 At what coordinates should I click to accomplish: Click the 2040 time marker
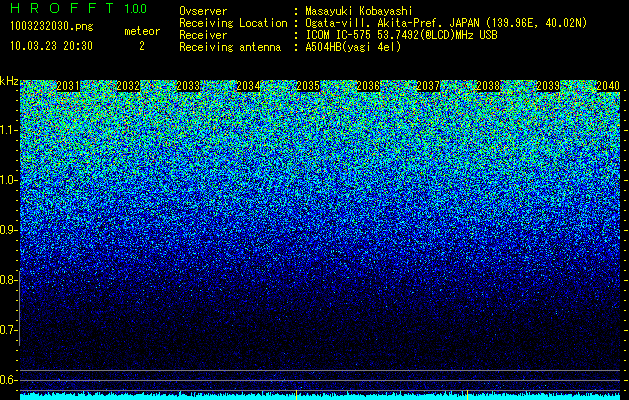608,86
